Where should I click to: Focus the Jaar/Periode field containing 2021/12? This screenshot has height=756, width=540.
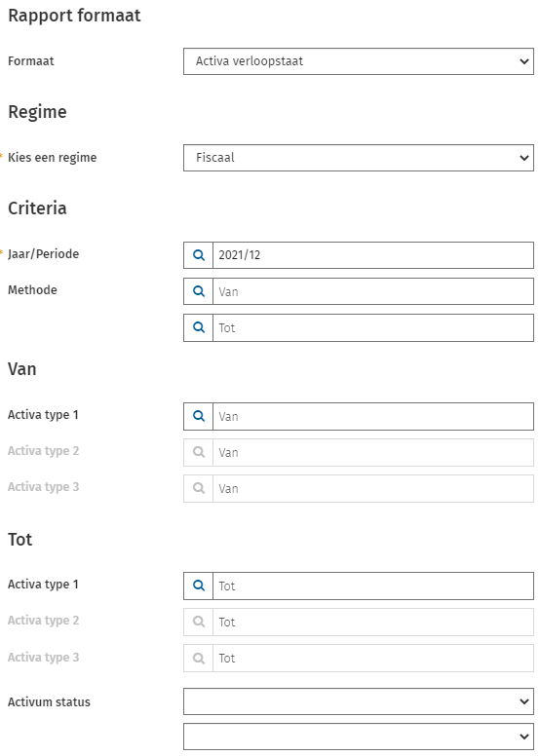(x=373, y=255)
